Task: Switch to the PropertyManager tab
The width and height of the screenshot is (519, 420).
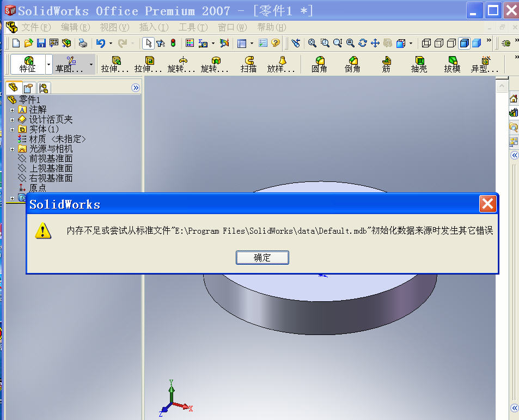Action: [29, 88]
